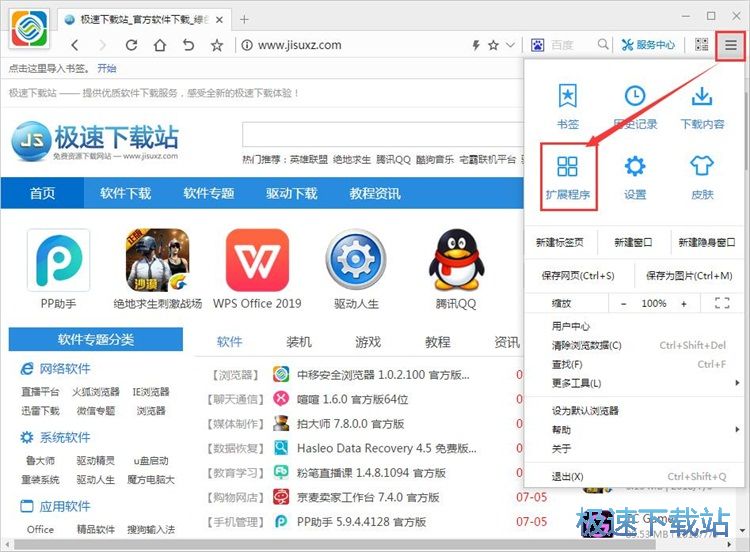Click the favorite star in address bar
Viewport: 750px width, 552px height.
point(493,45)
